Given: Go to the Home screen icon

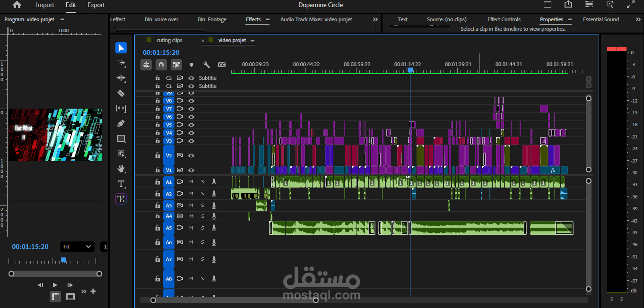Looking at the screenshot, I should pyautogui.click(x=17, y=5).
